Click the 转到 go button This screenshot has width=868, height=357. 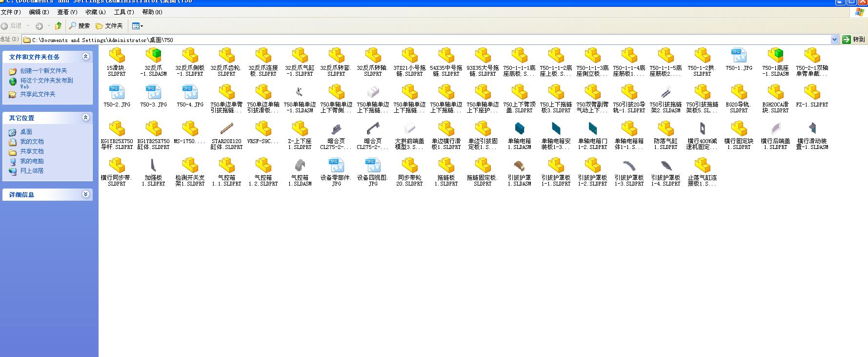(854, 40)
